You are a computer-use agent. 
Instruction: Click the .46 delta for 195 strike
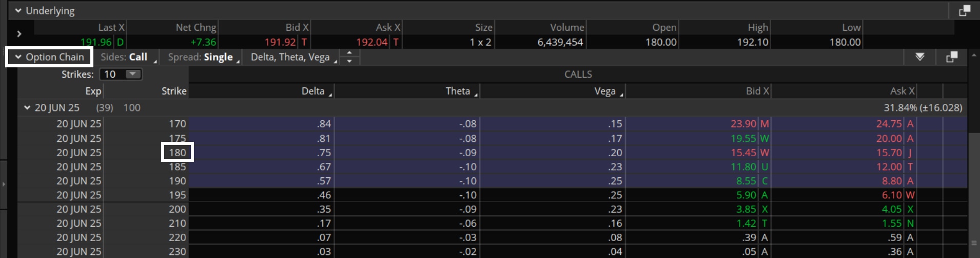click(324, 195)
